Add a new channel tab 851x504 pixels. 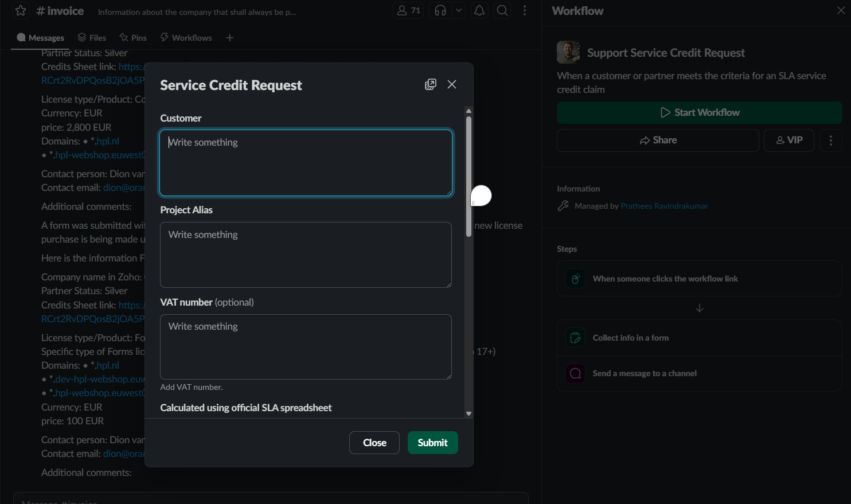point(230,38)
